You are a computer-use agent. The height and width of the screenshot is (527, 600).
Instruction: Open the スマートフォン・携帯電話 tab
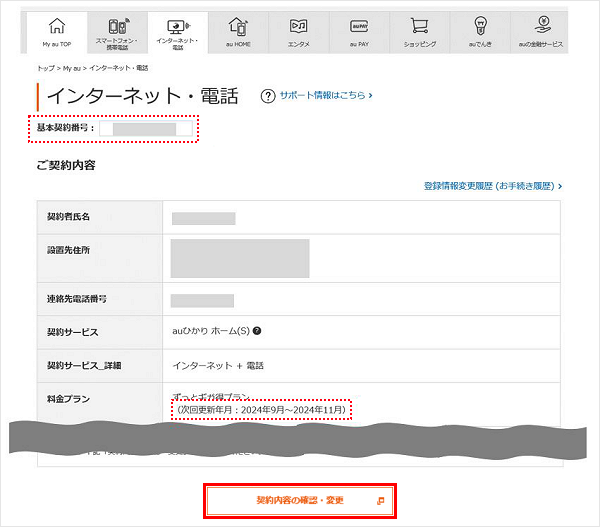click(117, 33)
